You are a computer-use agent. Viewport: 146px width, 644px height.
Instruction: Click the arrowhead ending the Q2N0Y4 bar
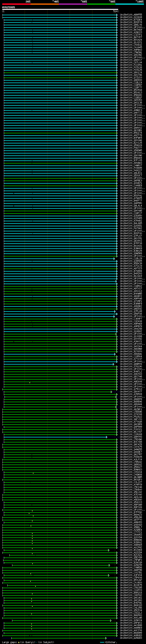pos(111,620)
